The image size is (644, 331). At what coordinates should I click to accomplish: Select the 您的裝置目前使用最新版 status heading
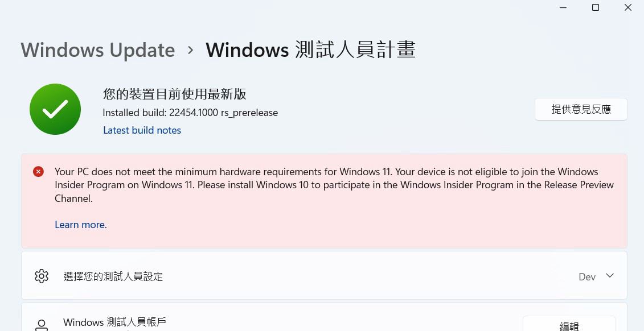pyautogui.click(x=175, y=94)
